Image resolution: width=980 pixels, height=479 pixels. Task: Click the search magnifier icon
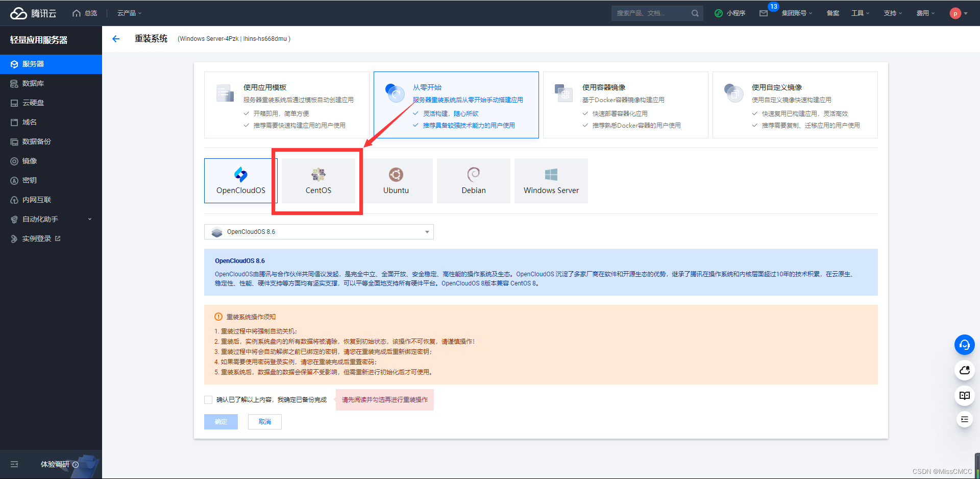tap(695, 13)
